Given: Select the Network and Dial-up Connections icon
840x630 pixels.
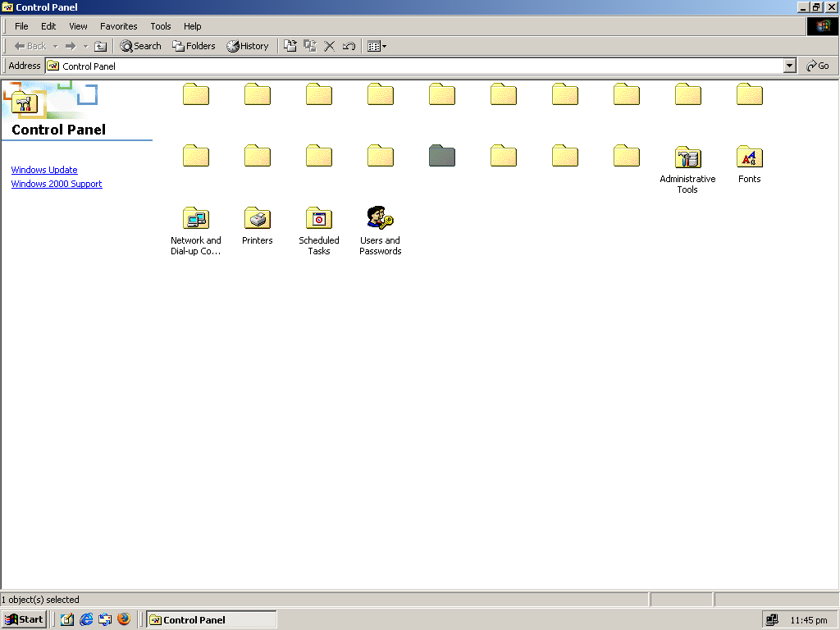Looking at the screenshot, I should tap(195, 218).
